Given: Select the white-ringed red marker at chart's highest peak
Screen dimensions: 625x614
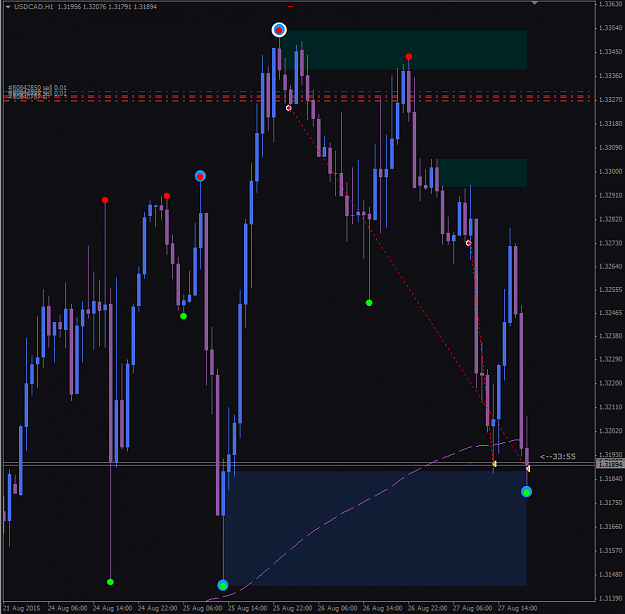Looking at the screenshot, I should click(279, 30).
